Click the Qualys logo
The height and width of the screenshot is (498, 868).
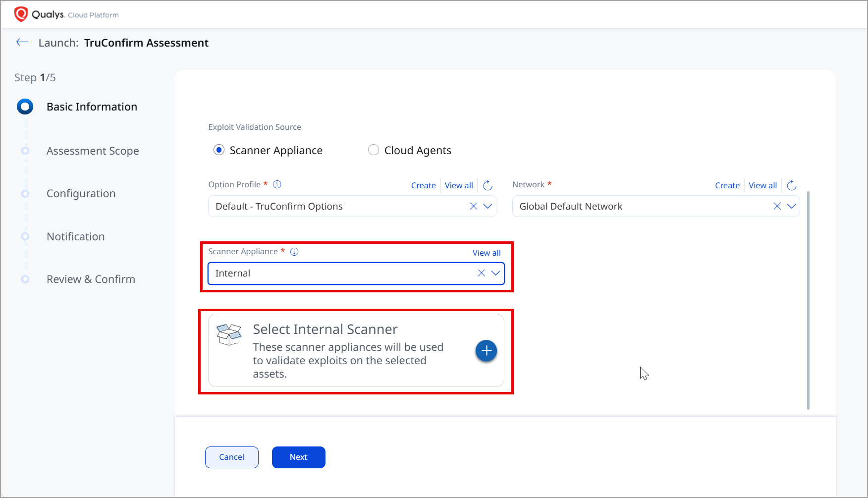(x=21, y=14)
